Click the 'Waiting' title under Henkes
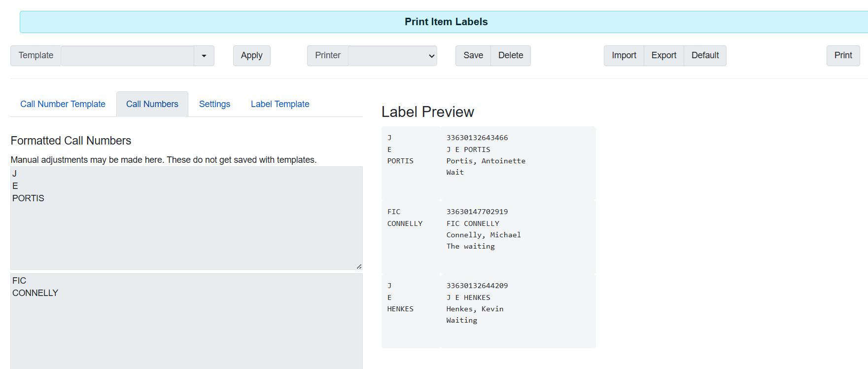868x369 pixels. (x=462, y=320)
